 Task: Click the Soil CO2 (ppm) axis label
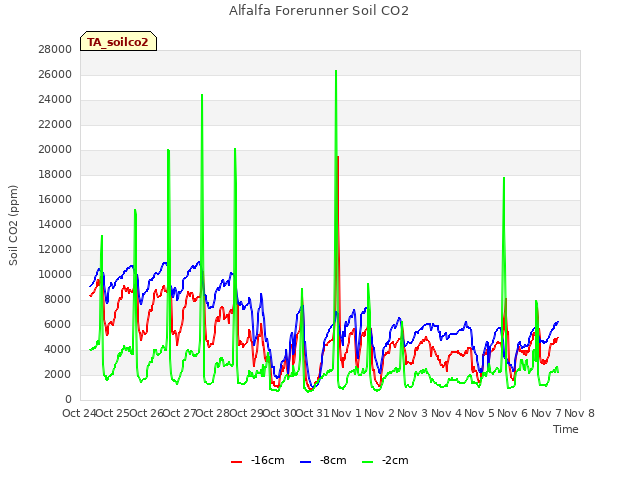[13, 225]
